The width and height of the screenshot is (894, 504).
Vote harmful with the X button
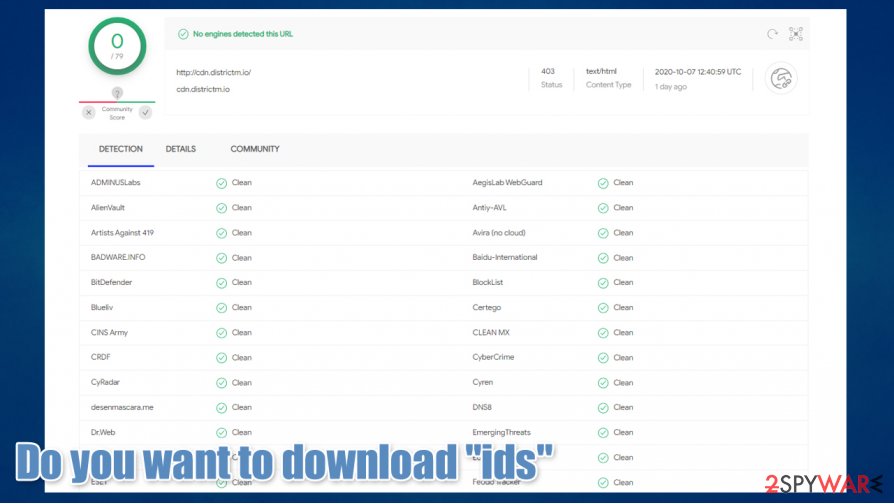pyautogui.click(x=88, y=112)
